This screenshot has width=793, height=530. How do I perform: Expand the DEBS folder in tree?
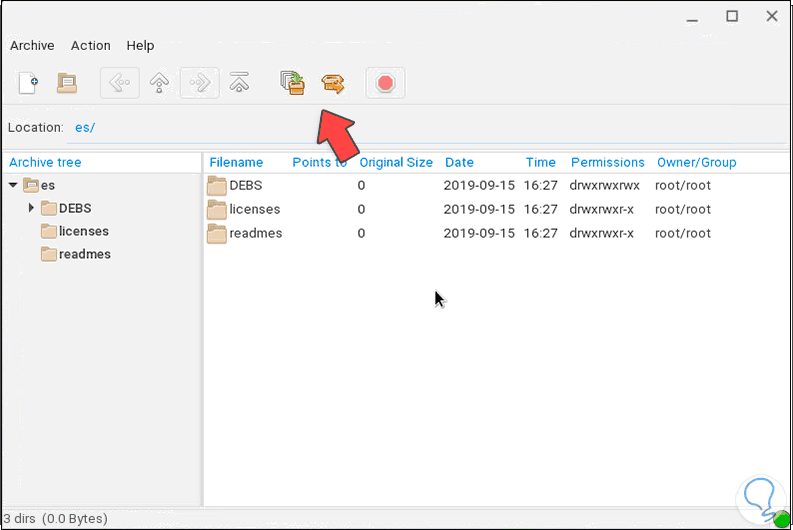pos(31,208)
